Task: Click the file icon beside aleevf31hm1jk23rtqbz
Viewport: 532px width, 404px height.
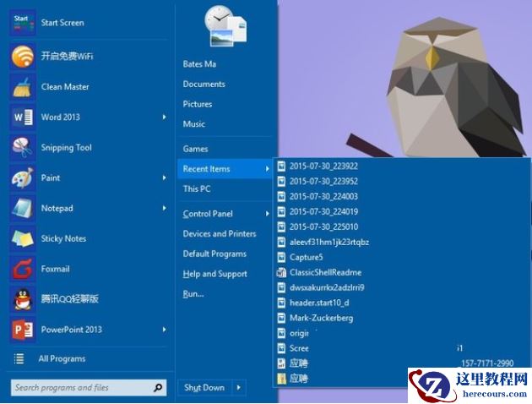Action: (281, 242)
